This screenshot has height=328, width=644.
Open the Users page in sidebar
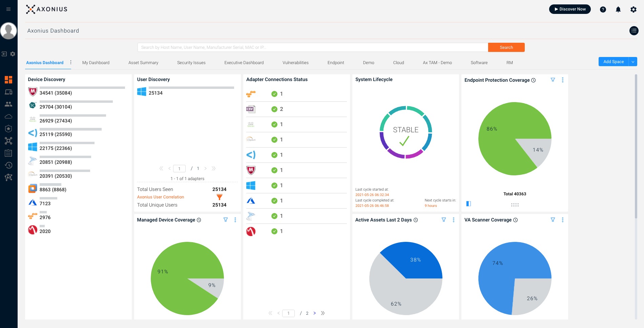click(x=8, y=104)
